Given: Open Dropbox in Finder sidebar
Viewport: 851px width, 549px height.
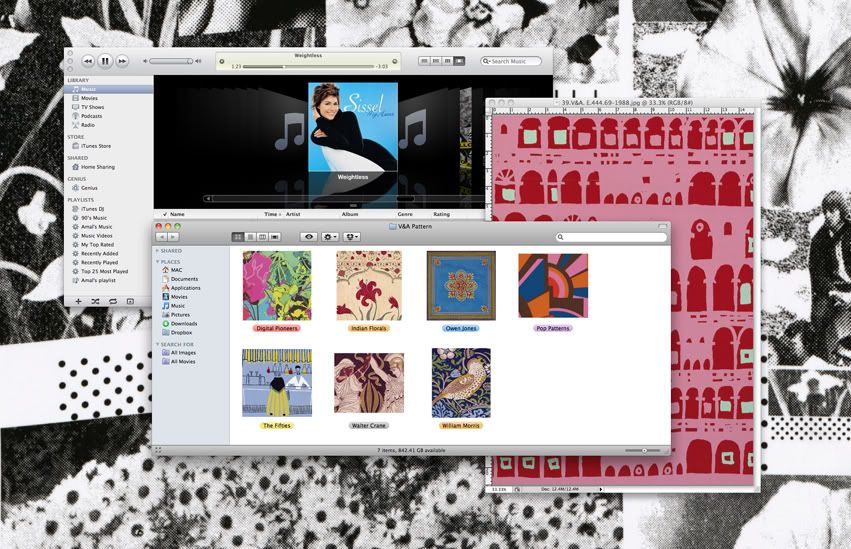Looking at the screenshot, I should pos(177,333).
